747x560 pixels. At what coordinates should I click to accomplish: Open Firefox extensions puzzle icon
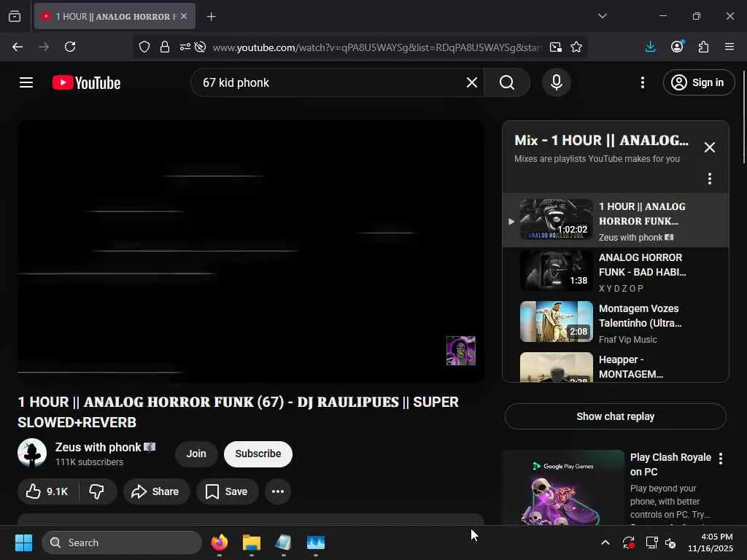[x=703, y=47]
